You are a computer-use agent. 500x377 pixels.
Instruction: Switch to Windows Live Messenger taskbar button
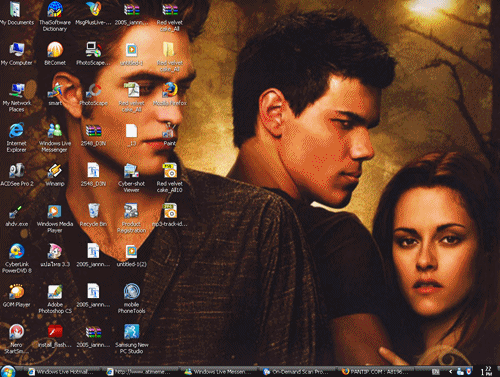[220, 371]
